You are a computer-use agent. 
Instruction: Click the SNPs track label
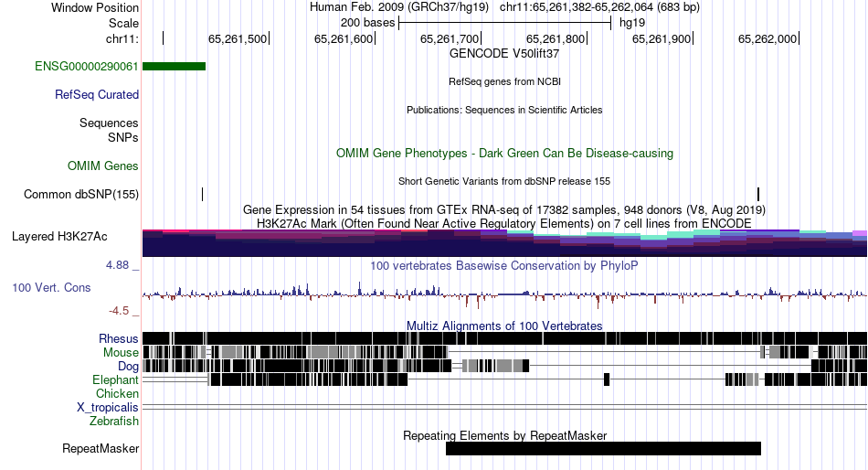coord(123,137)
